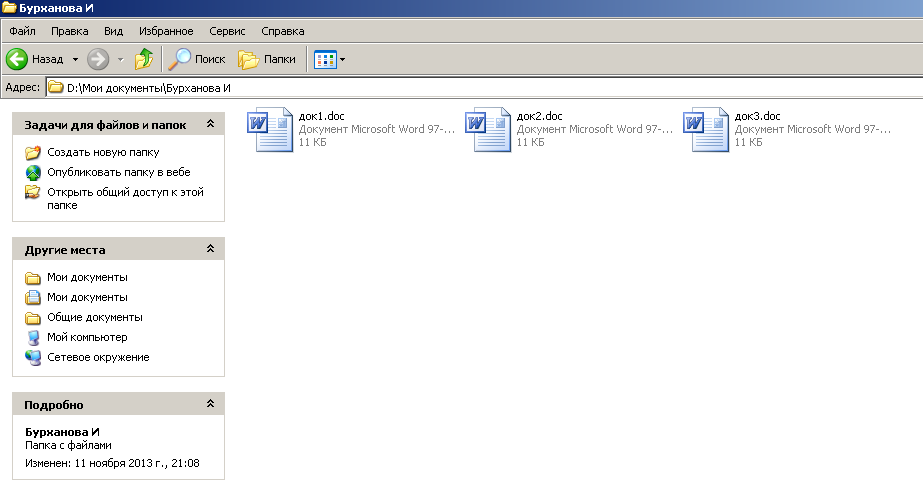Click the folder icon in the title bar
This screenshot has width=923, height=501.
click(x=9, y=8)
